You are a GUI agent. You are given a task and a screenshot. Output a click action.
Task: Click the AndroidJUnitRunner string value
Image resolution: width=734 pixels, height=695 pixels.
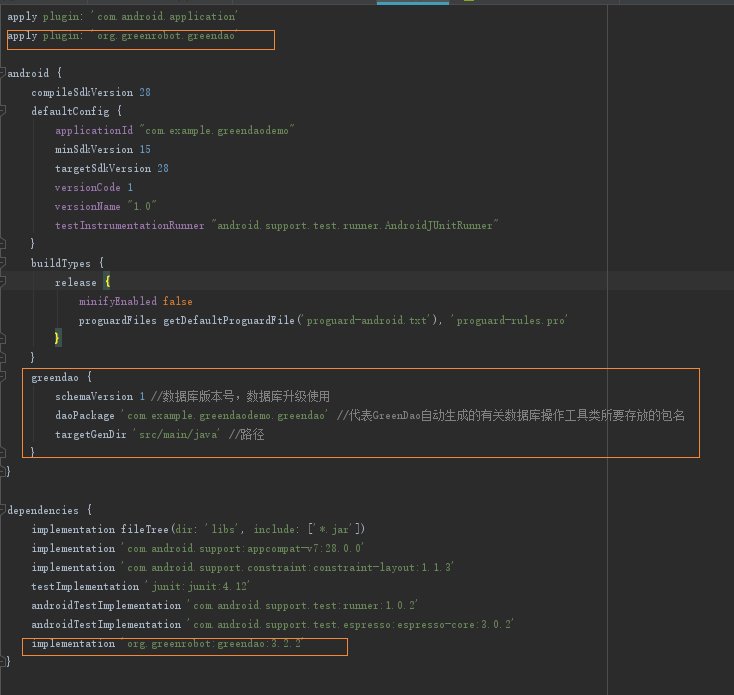pyautogui.click(x=354, y=225)
